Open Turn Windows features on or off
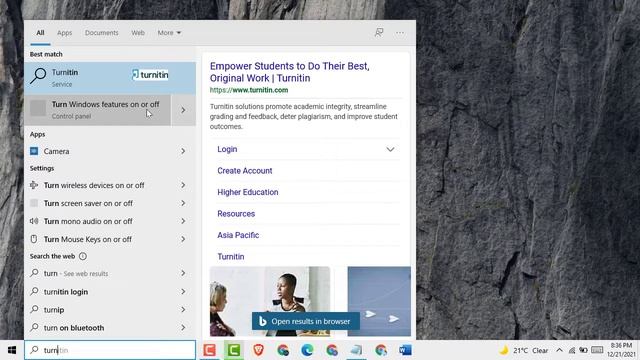The height and width of the screenshot is (360, 640). (98, 110)
